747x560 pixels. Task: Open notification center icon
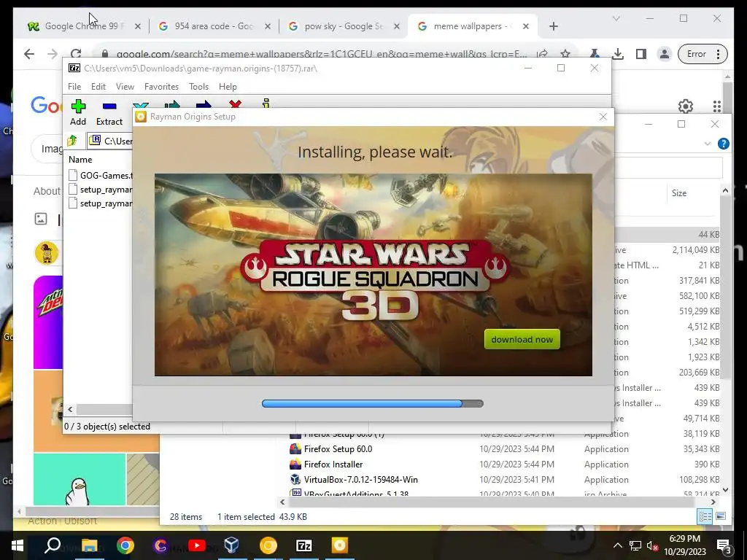tap(724, 545)
